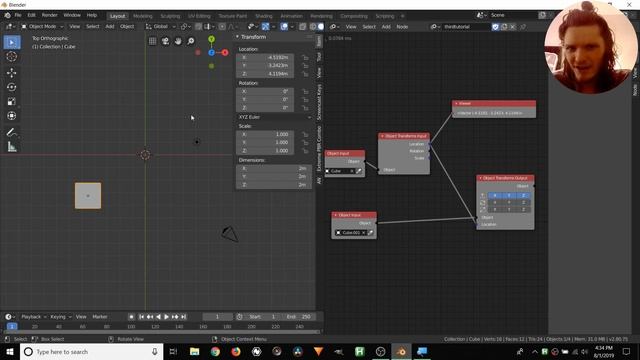640x360 pixels.
Task: Click the eyedropper in Cube.001 object input
Action: point(370,233)
